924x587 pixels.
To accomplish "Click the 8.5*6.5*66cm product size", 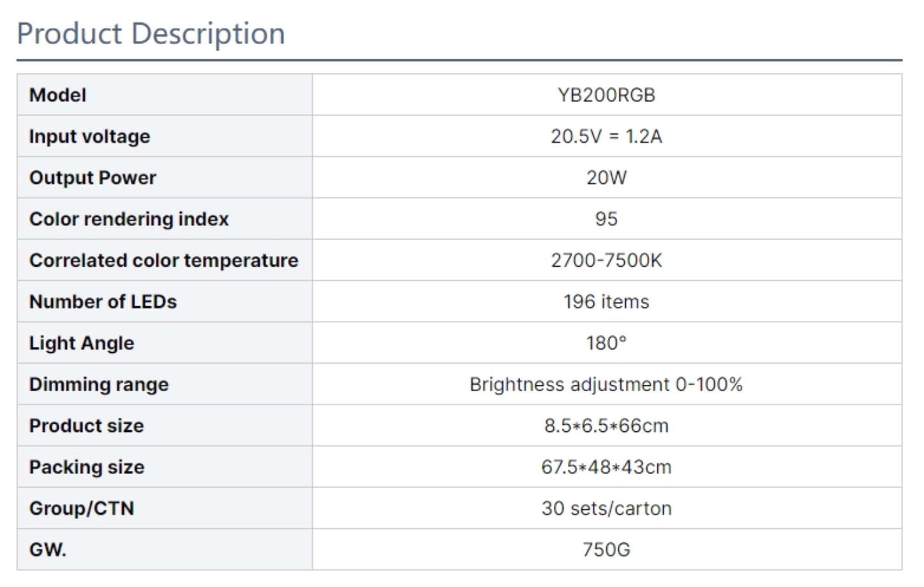I will [x=606, y=426].
